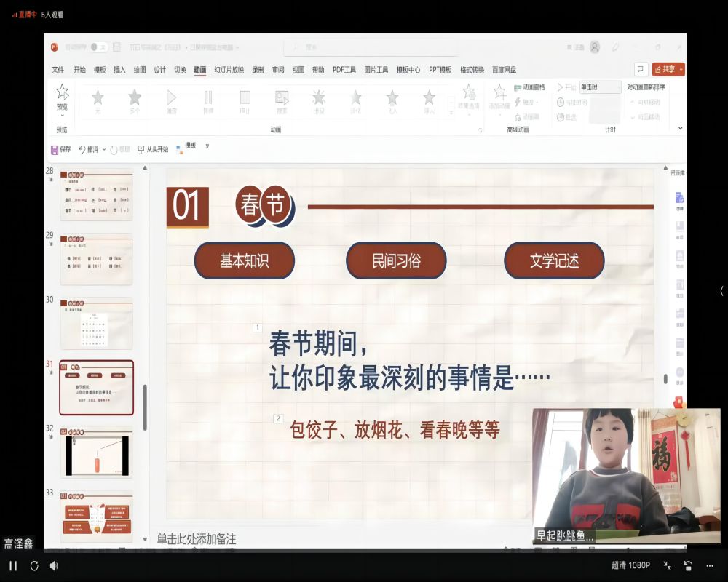Open the 触发 trigger dropdown
The height and width of the screenshot is (582, 728).
[x=526, y=102]
